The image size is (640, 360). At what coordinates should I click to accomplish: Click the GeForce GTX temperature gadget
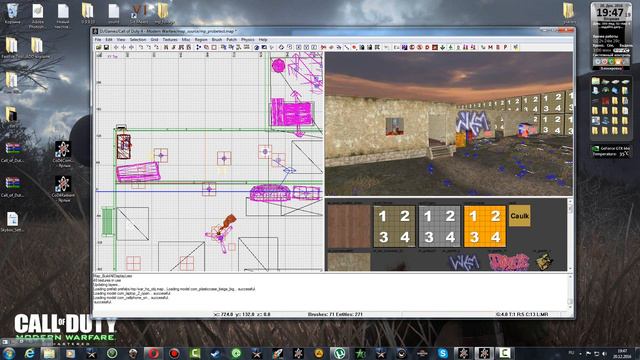tap(611, 151)
